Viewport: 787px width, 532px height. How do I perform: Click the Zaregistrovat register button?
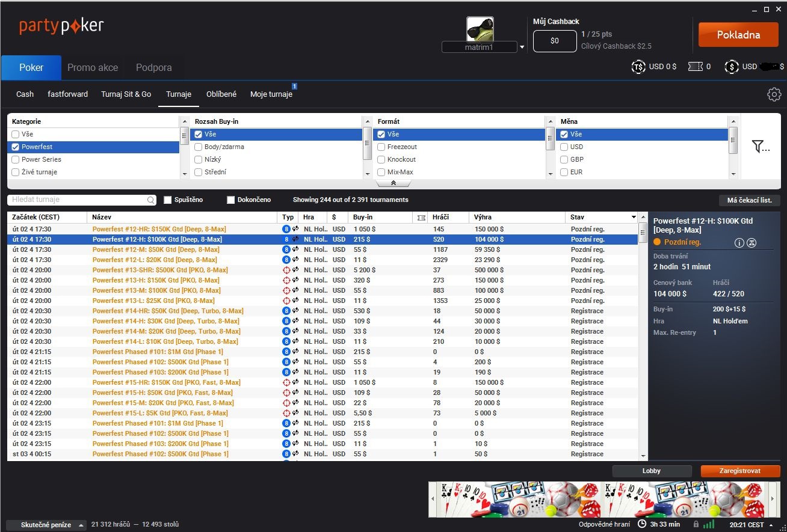[740, 471]
